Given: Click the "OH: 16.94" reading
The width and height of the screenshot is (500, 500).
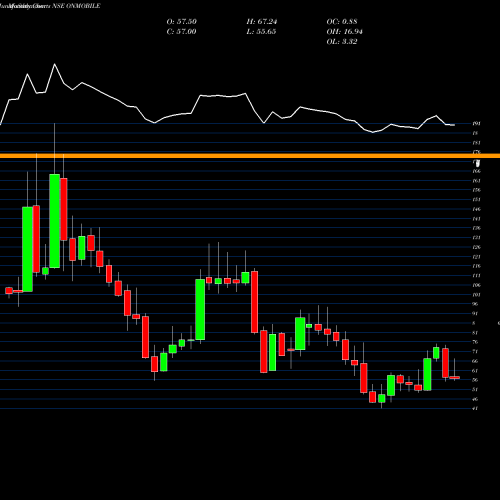Looking at the screenshot, I should 345,31.
